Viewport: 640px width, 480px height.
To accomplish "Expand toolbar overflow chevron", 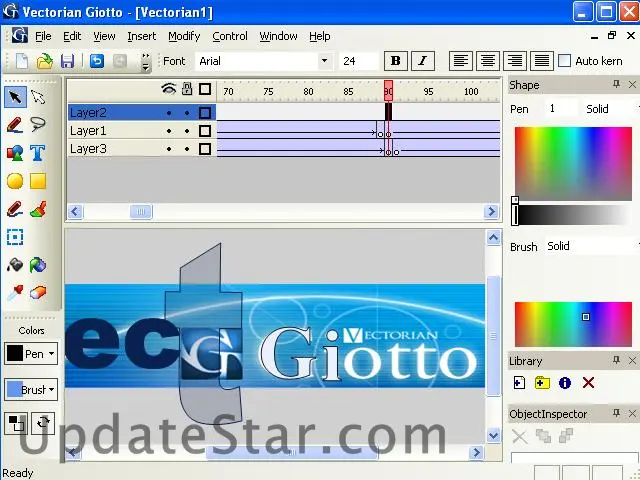I will click(146, 62).
